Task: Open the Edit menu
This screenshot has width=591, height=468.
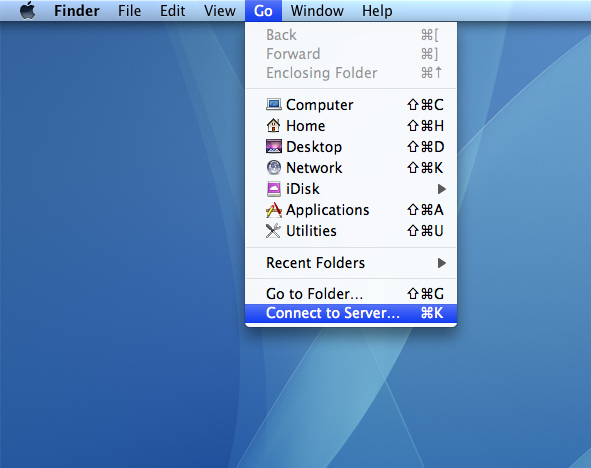Action: pyautogui.click(x=172, y=11)
